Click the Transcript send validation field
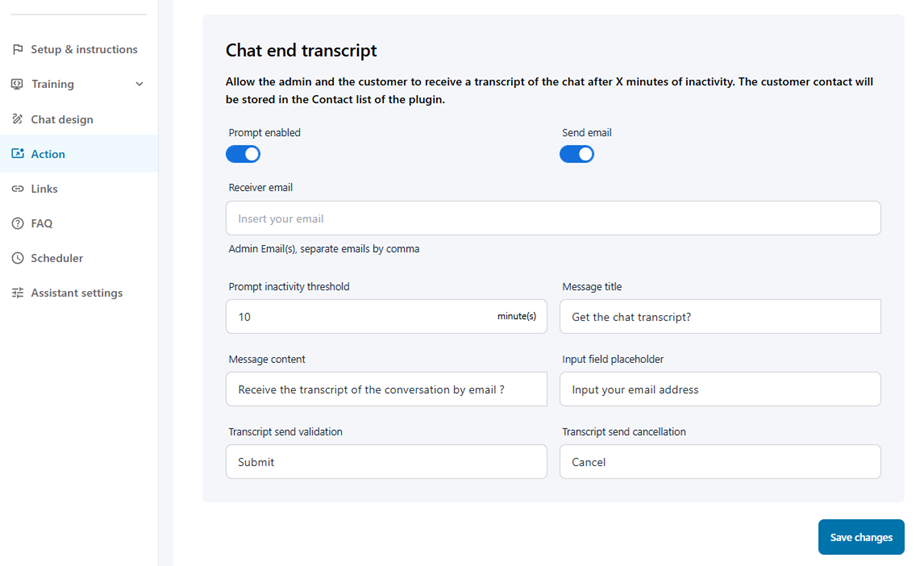 coord(386,462)
